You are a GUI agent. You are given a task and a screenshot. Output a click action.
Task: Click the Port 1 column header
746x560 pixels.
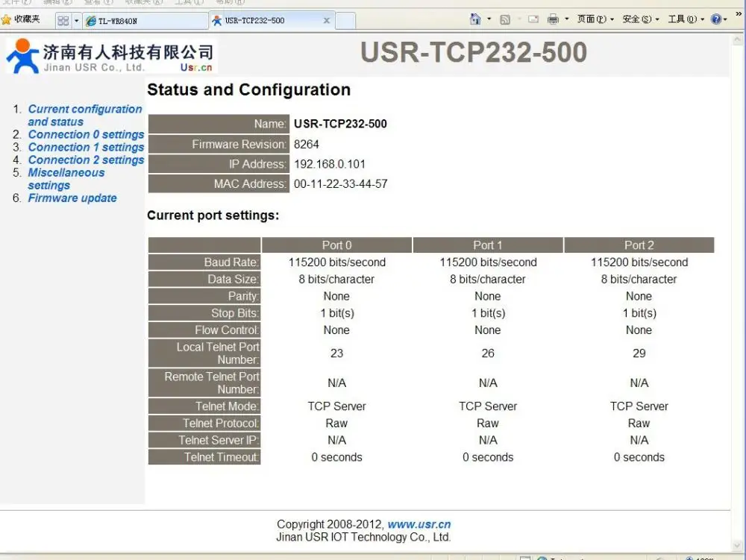pyautogui.click(x=488, y=245)
